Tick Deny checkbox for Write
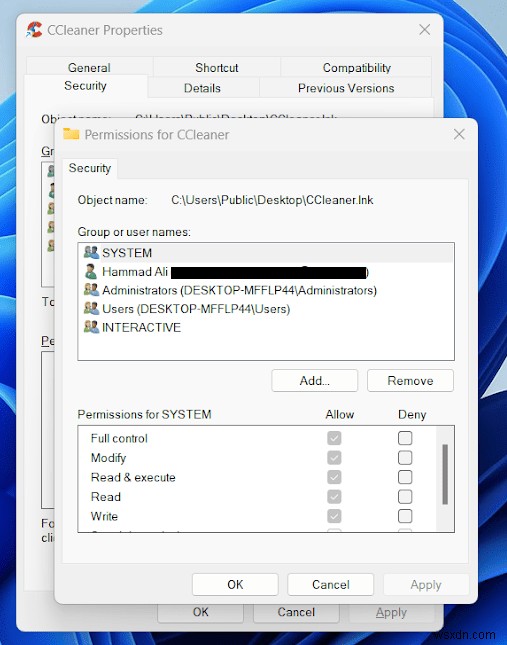The height and width of the screenshot is (645, 507). 405,516
